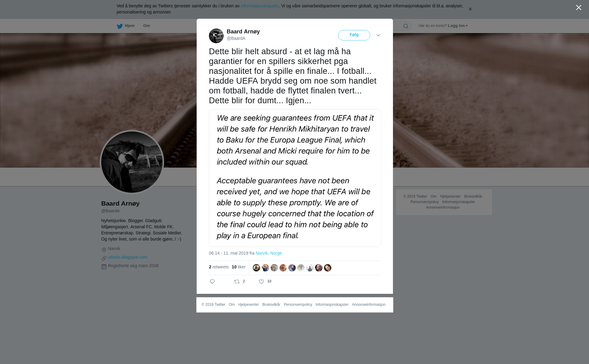Toggle the Følg follow button
Screen dimensions: 589x364
(x=354, y=35)
